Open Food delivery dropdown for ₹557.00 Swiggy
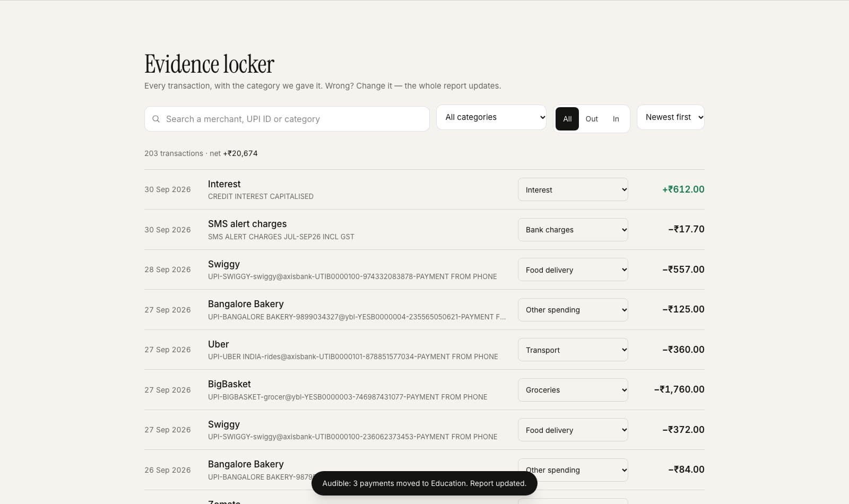The image size is (849, 504). point(573,270)
